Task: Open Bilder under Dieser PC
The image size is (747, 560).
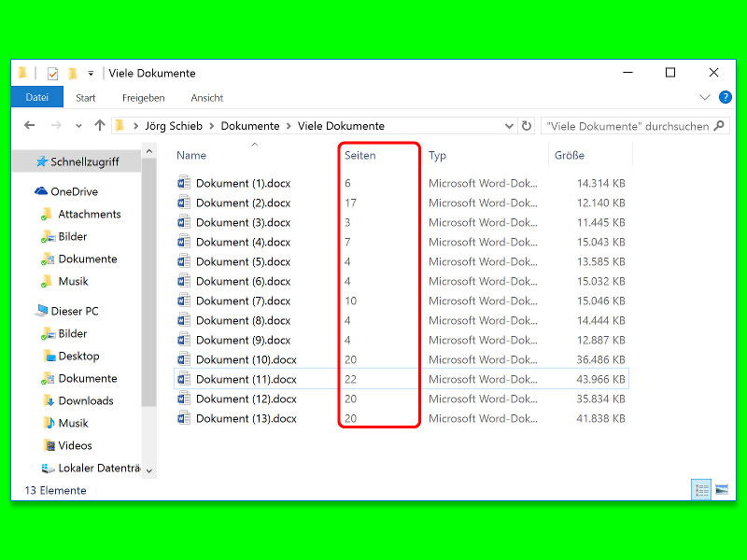Action: [x=64, y=333]
